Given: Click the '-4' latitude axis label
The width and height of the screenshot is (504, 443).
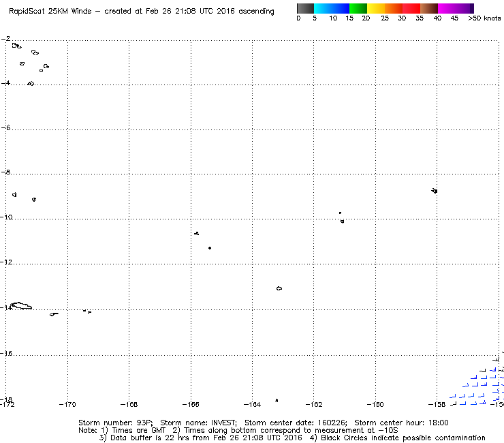Looking at the screenshot, I should [5, 83].
